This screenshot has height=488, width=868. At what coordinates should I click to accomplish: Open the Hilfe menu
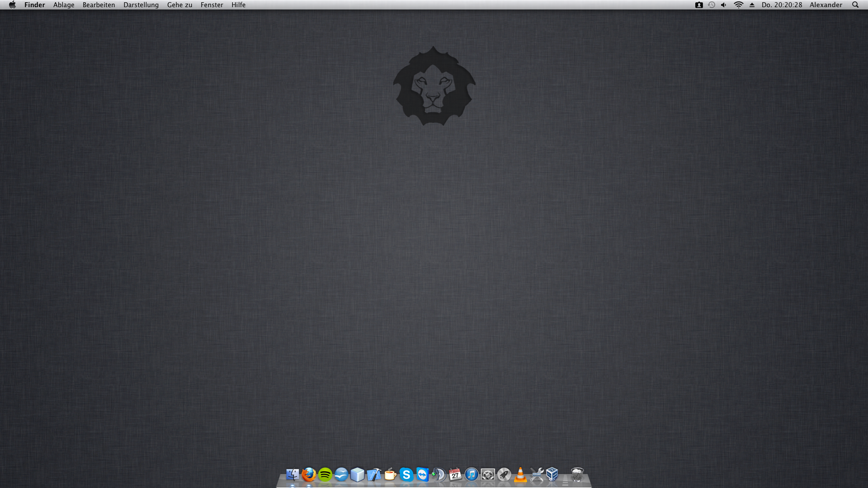(239, 5)
